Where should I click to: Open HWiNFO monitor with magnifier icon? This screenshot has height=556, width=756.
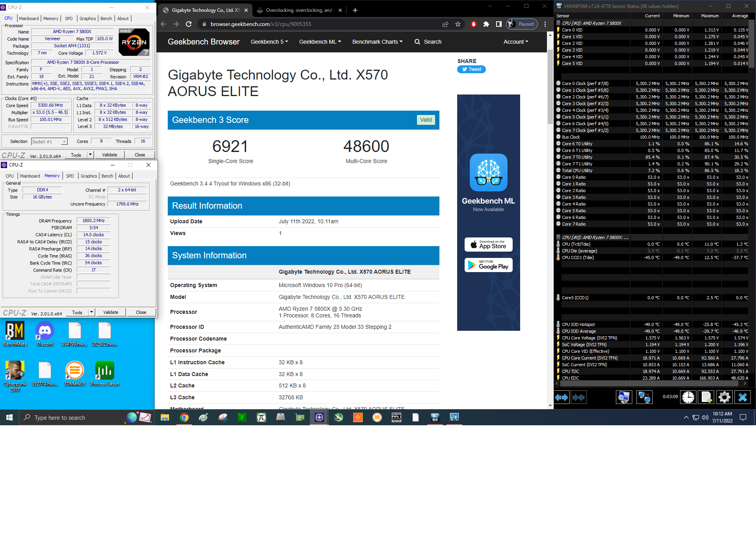624,397
